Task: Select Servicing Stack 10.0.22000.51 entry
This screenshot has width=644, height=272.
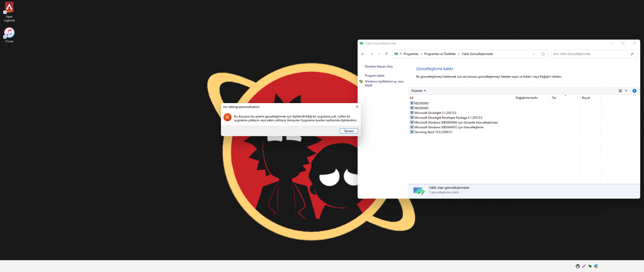Action: click(433, 132)
